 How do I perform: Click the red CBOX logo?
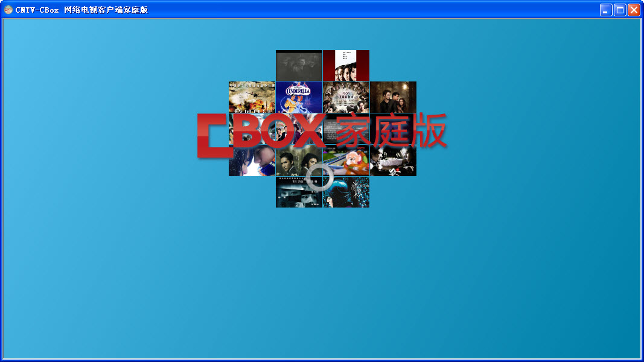click(x=260, y=130)
